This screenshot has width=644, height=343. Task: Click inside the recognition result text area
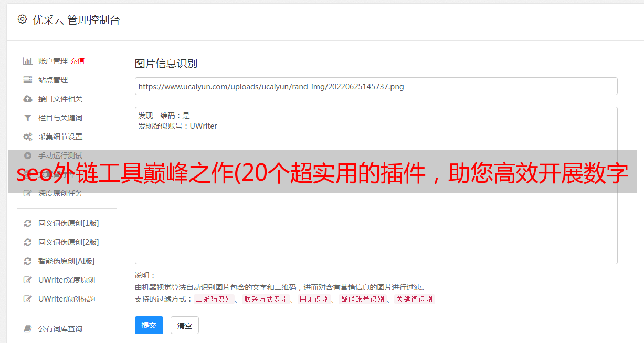(376, 185)
